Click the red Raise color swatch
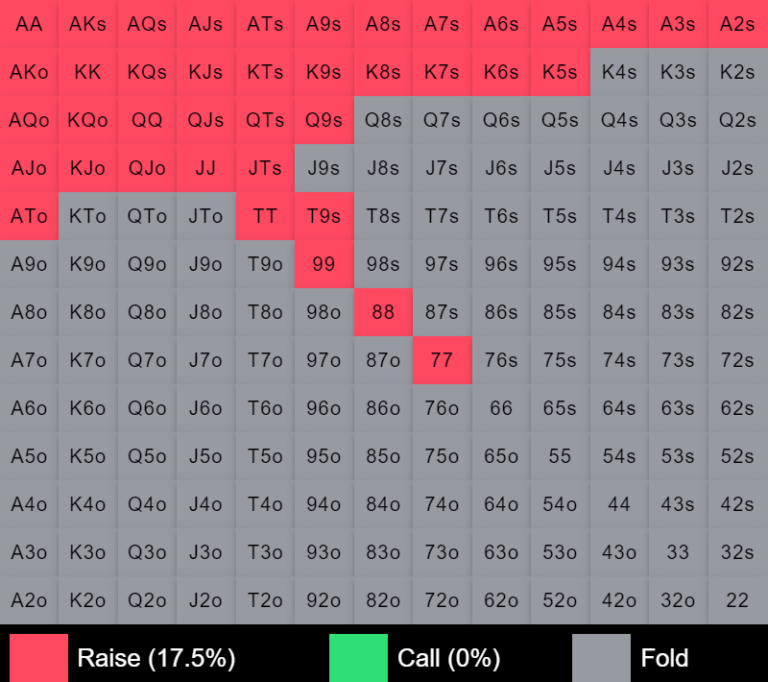Screen dimensions: 768x682 pos(39,657)
